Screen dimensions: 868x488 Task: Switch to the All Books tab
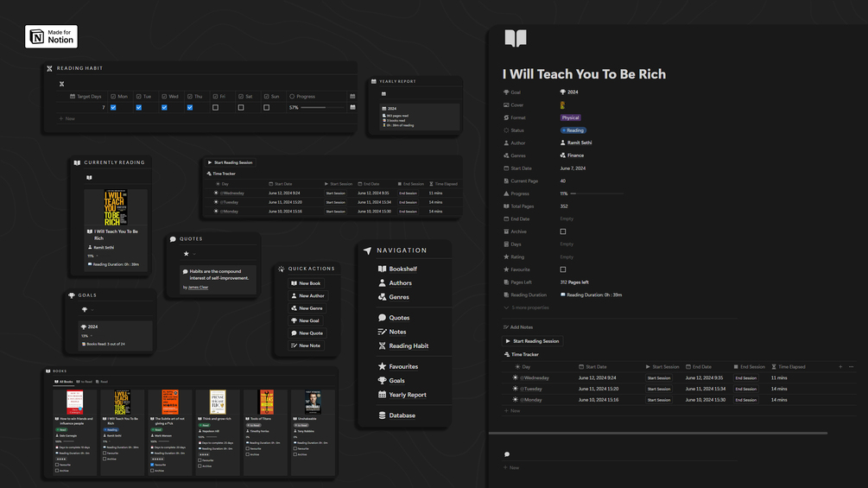tap(64, 382)
